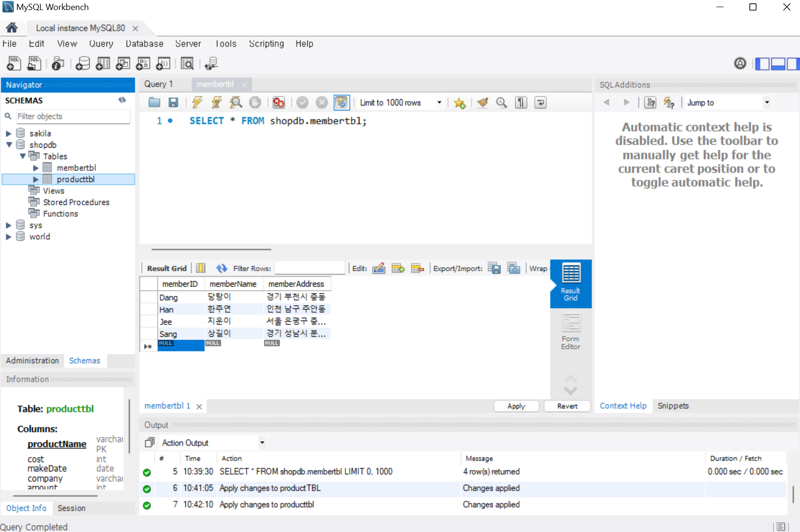Insert a new row in result grid
The height and width of the screenshot is (532, 800).
(398, 268)
